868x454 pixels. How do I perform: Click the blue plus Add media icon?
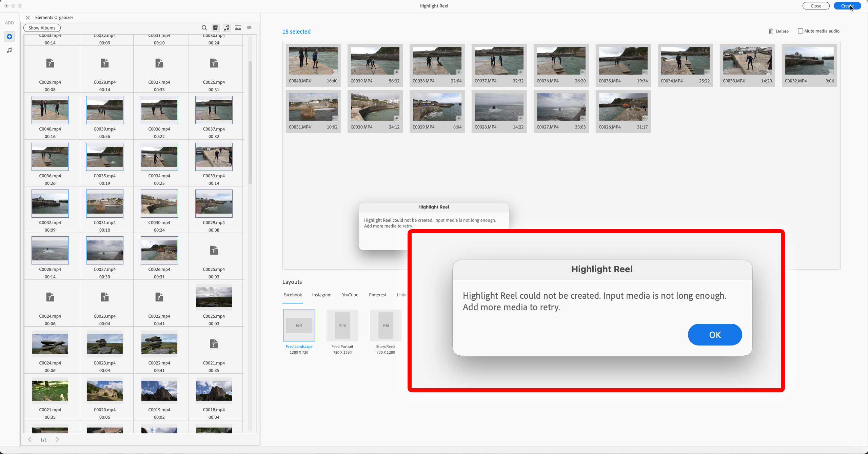(9, 37)
